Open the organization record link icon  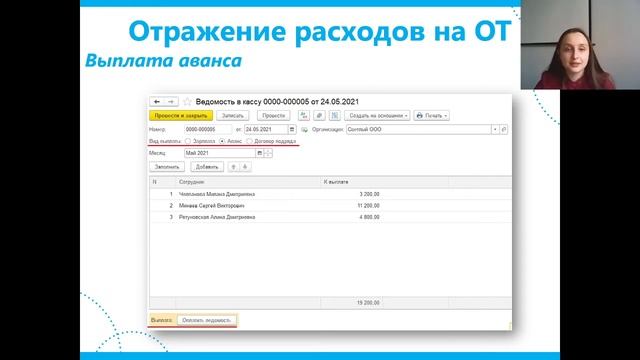pos(504,129)
